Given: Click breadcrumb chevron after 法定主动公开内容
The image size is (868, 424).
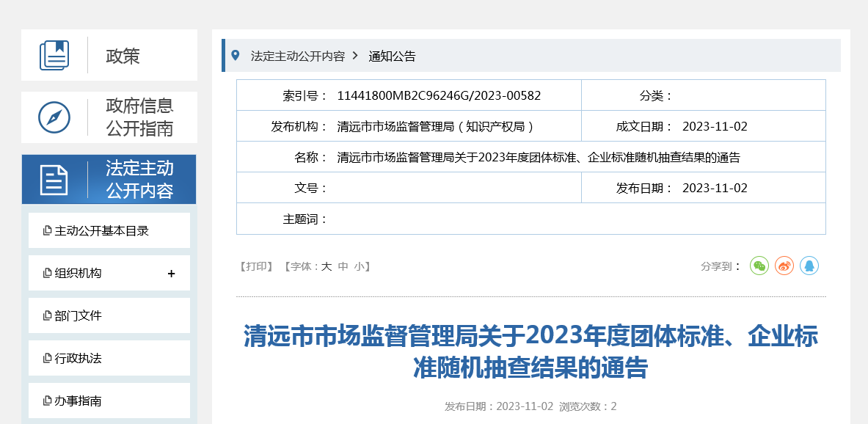Looking at the screenshot, I should click(356, 56).
